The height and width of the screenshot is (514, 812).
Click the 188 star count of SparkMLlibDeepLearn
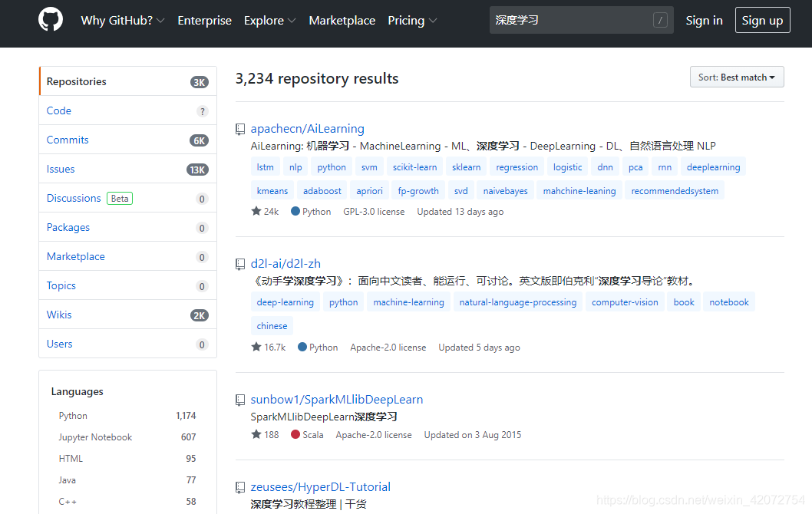265,434
